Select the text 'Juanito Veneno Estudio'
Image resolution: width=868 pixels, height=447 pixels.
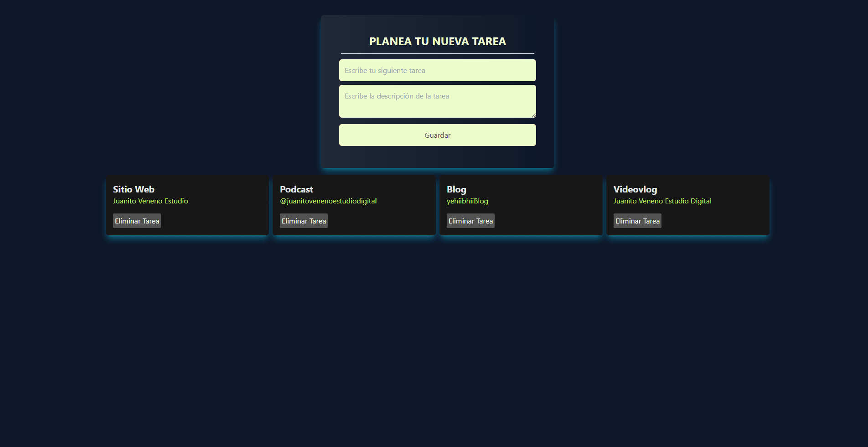[x=150, y=201]
